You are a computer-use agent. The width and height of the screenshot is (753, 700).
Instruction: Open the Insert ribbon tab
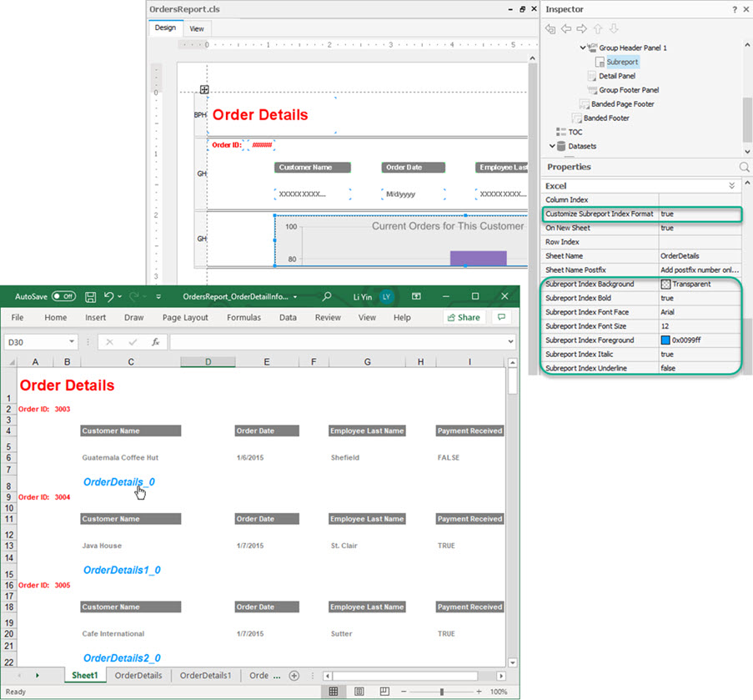coord(96,318)
